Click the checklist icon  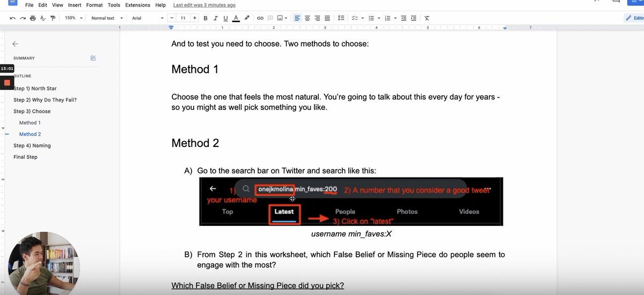point(355,18)
